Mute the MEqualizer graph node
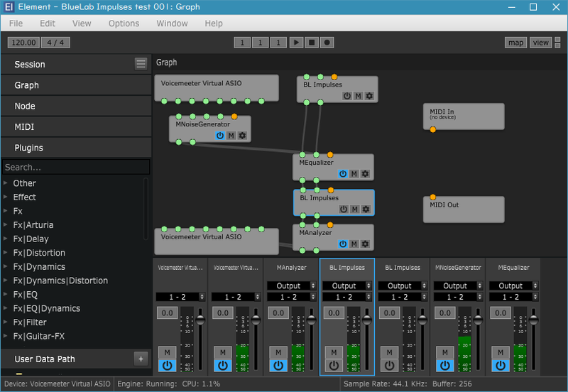The height and width of the screenshot is (392, 568). pyautogui.click(x=354, y=174)
